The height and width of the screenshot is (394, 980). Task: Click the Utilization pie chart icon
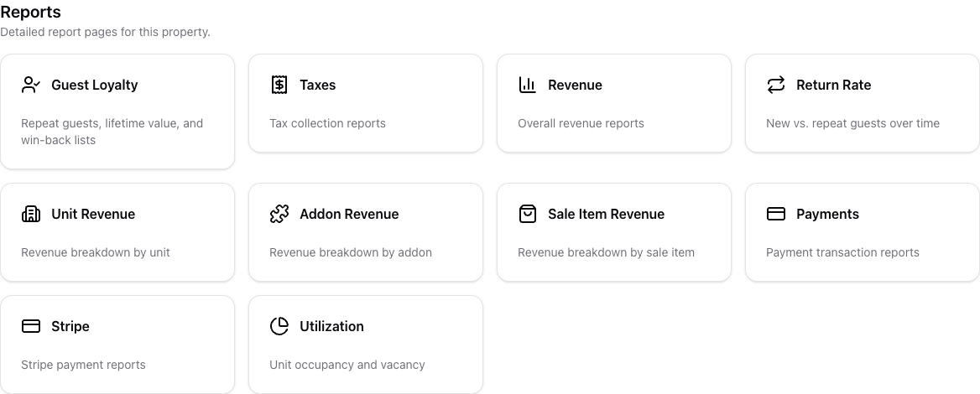tap(279, 327)
